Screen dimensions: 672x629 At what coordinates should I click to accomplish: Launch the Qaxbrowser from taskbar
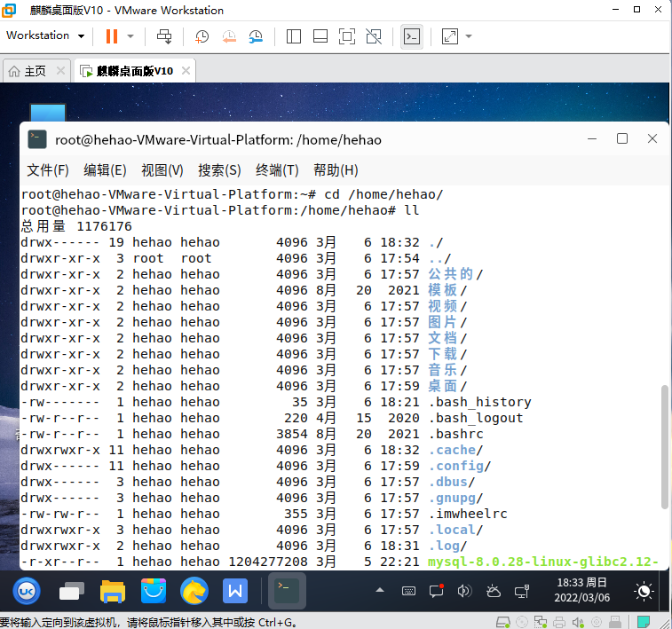click(x=194, y=591)
